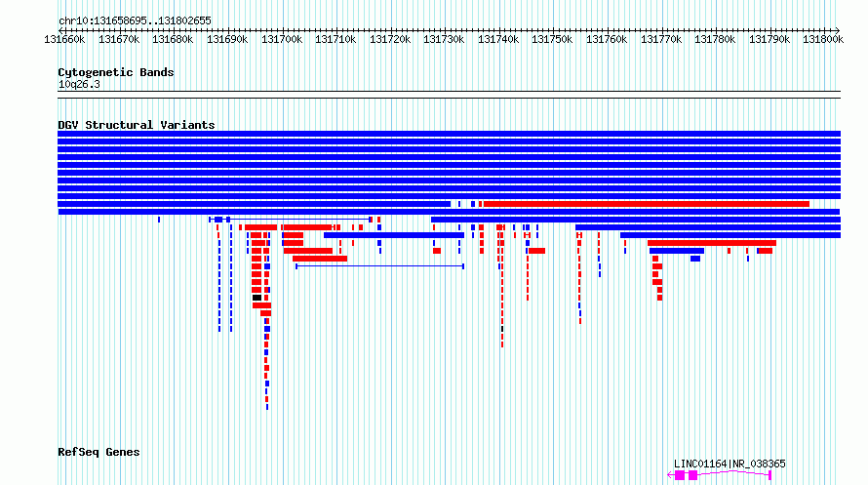This screenshot has width=868, height=485.
Task: Click the 131780k scale label
Action: click(715, 39)
